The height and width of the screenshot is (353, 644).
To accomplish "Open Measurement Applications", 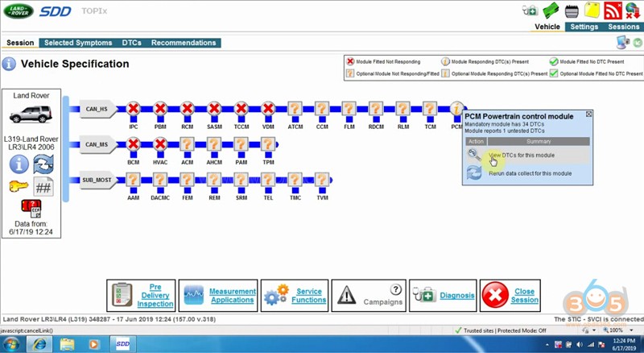I will (218, 296).
